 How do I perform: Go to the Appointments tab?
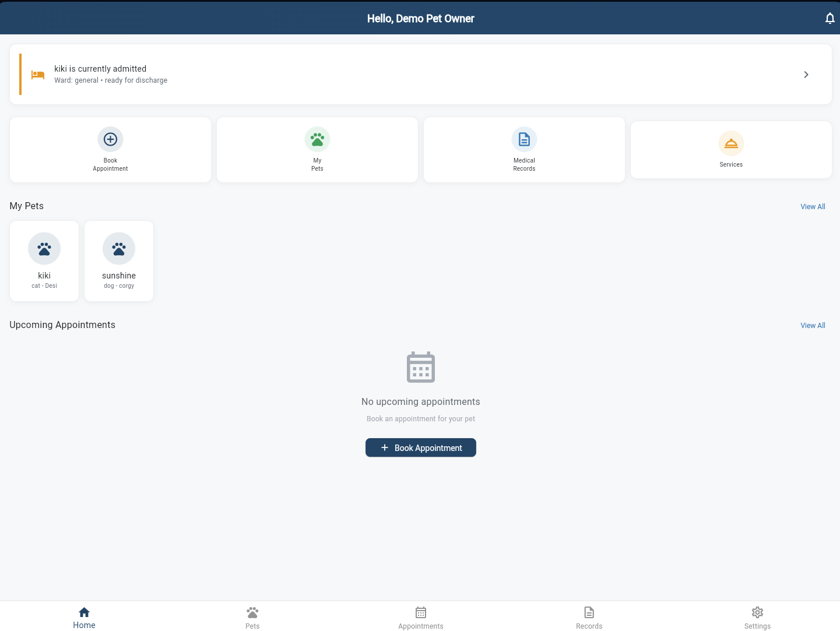[x=420, y=618]
